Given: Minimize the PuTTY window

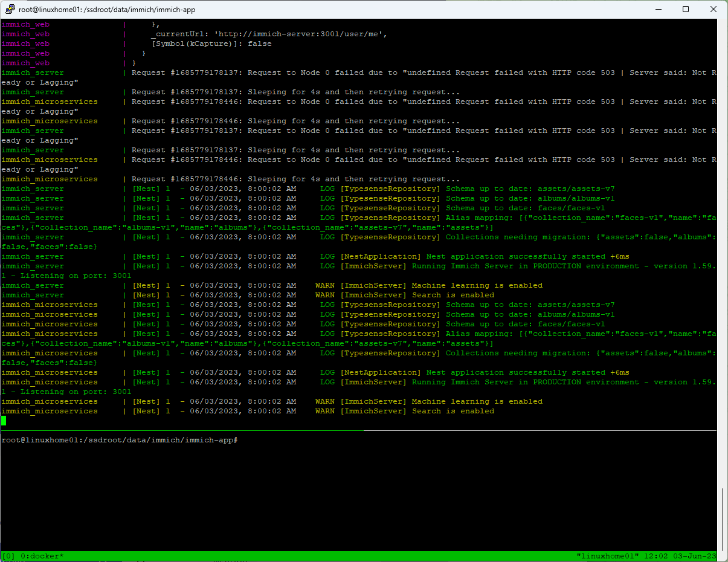Looking at the screenshot, I should pyautogui.click(x=658, y=9).
